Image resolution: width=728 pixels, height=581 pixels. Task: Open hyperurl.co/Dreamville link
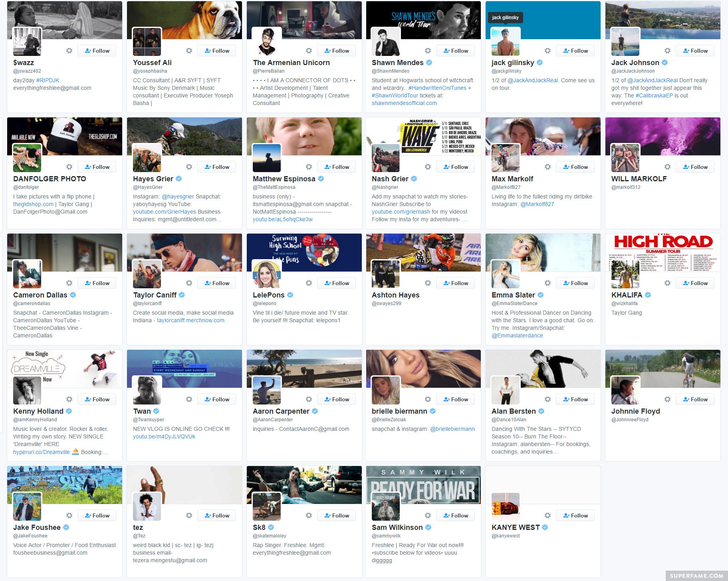pos(42,452)
